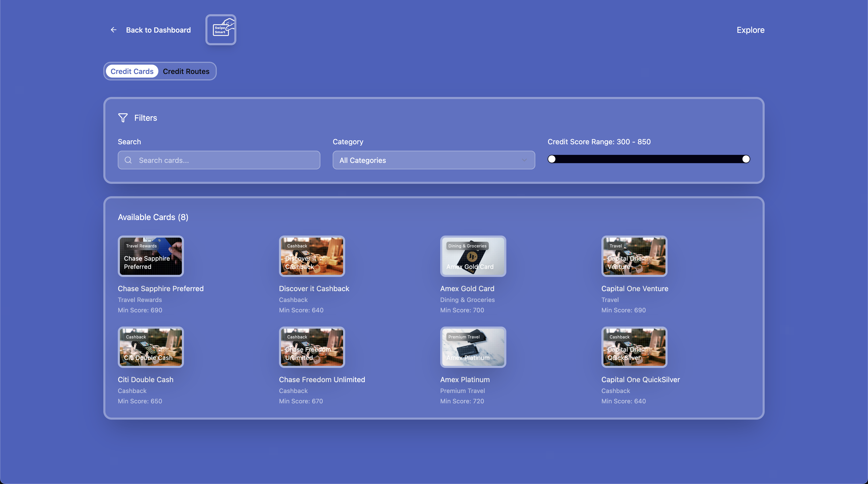This screenshot has width=868, height=484.
Task: Click the search magnifier icon
Action: point(128,160)
